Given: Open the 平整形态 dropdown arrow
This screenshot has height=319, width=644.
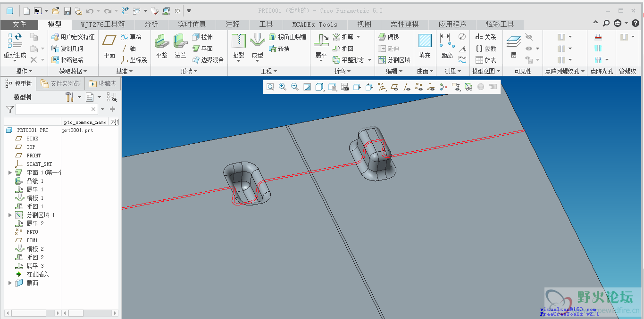Looking at the screenshot, I should coord(369,60).
